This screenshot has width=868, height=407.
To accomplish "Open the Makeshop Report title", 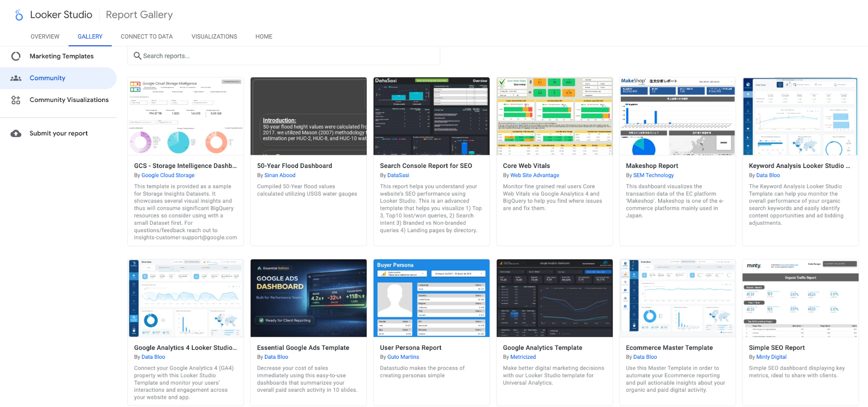I will coord(652,166).
